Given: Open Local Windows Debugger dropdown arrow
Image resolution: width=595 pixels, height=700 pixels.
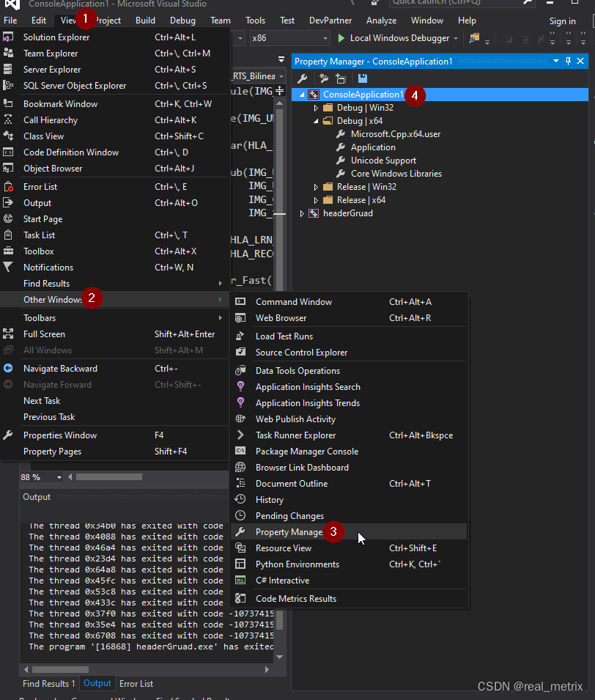Looking at the screenshot, I should [x=456, y=38].
